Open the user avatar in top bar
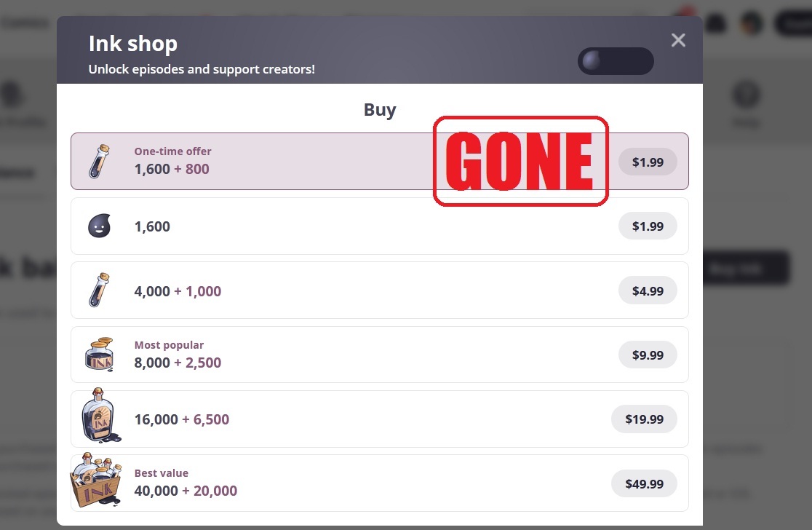812x530 pixels. [751, 23]
